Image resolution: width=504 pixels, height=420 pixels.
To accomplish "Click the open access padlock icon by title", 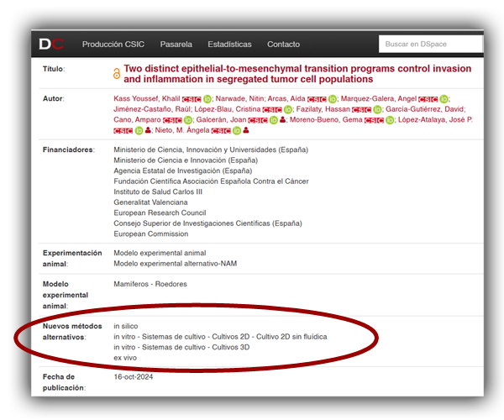I will [x=117, y=74].
